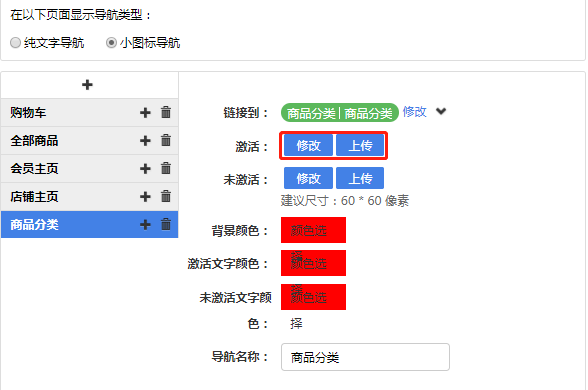
Task: Delete the 全部商品 navigation item
Action: point(166,140)
